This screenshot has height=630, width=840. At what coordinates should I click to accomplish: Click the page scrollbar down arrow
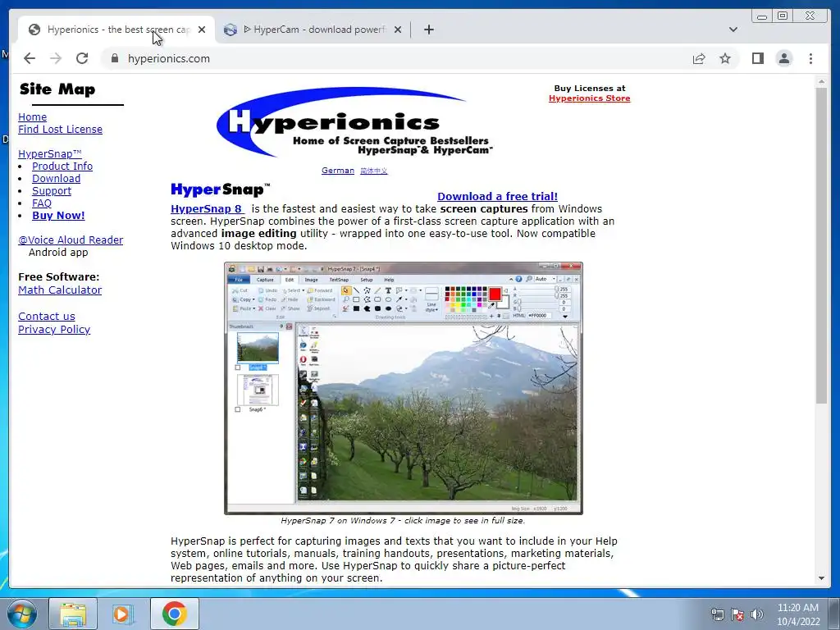tap(821, 578)
